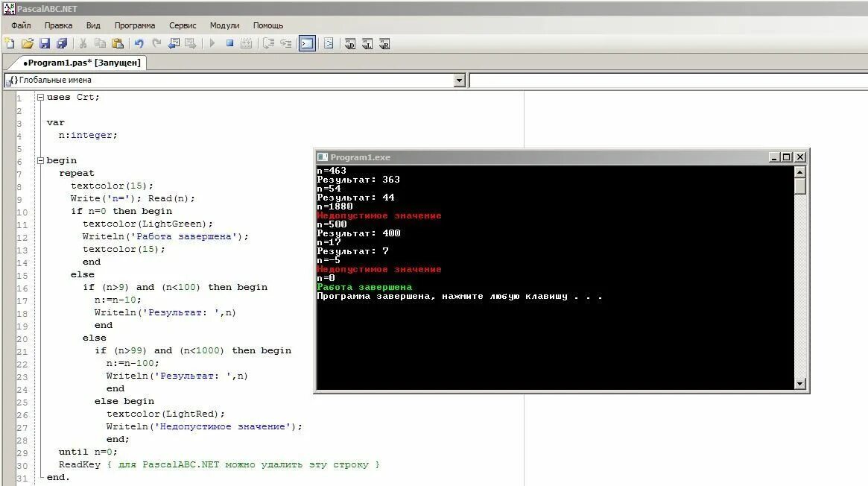Image resolution: width=868 pixels, height=486 pixels.
Task: Click the Cut scissors icon
Action: [83, 43]
